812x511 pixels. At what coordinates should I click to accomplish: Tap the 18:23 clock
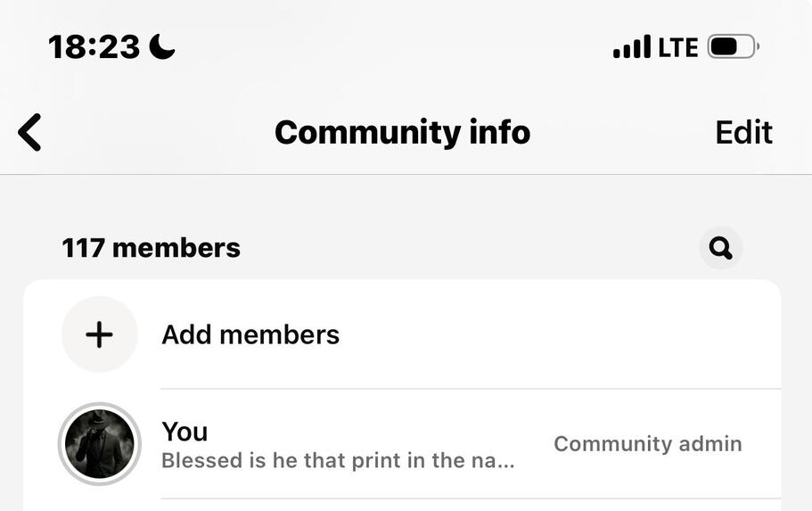(94, 47)
